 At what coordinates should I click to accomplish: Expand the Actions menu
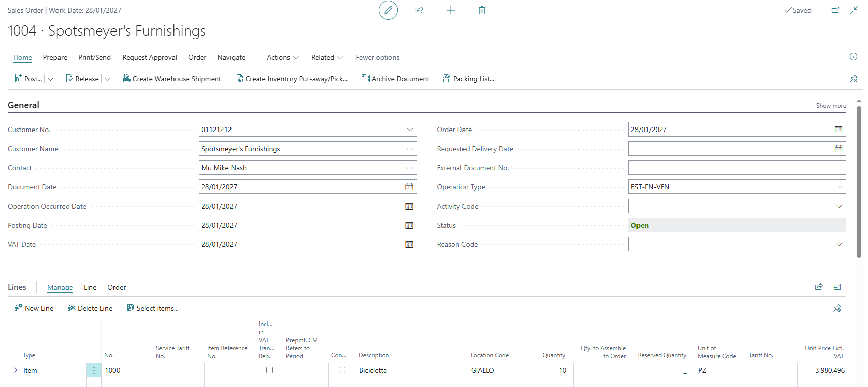283,57
